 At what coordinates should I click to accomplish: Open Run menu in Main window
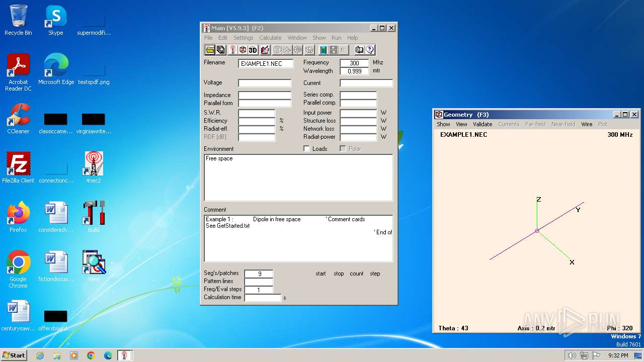(336, 38)
